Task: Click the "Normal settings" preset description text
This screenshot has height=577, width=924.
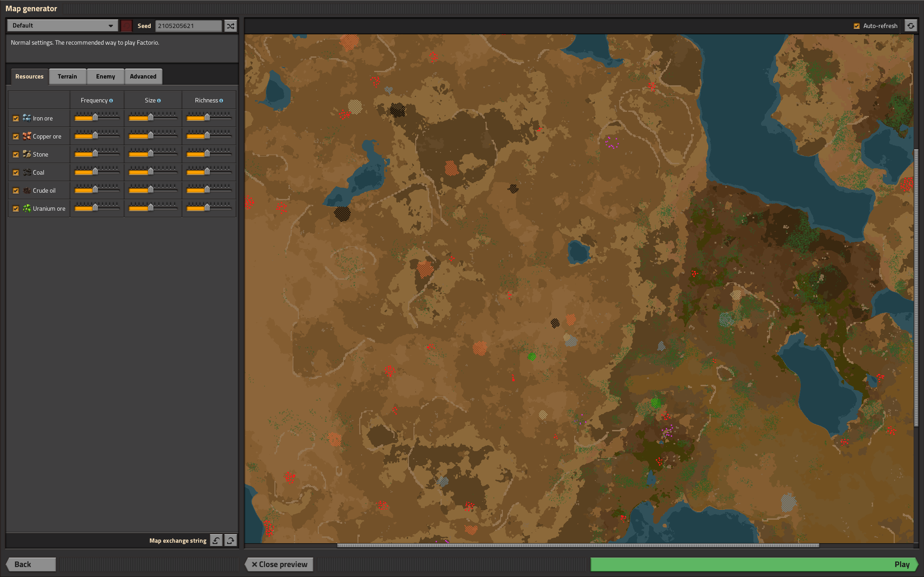Action: (x=85, y=43)
